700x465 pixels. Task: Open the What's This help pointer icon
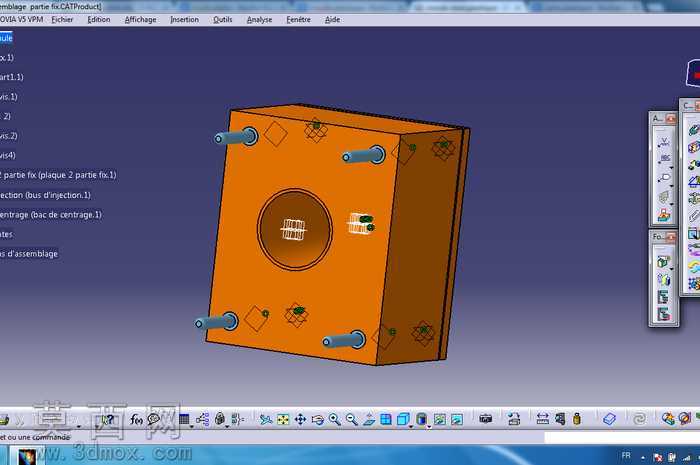click(108, 419)
